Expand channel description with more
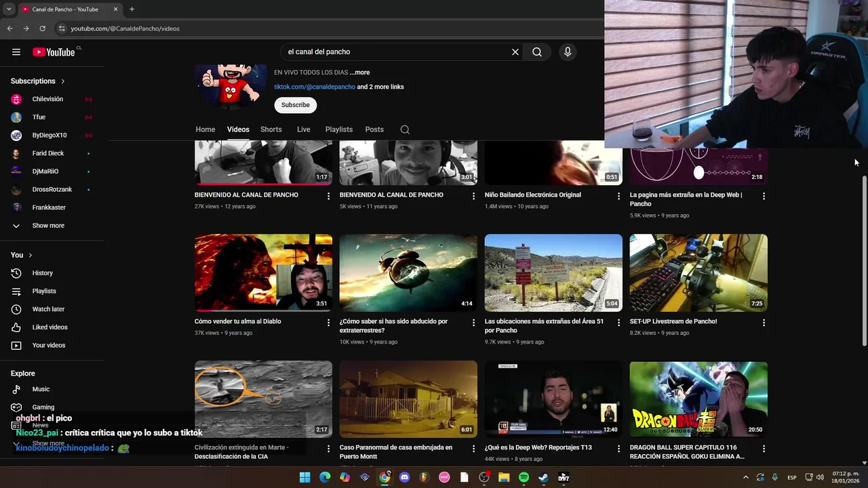This screenshot has width=868, height=488. pos(360,73)
